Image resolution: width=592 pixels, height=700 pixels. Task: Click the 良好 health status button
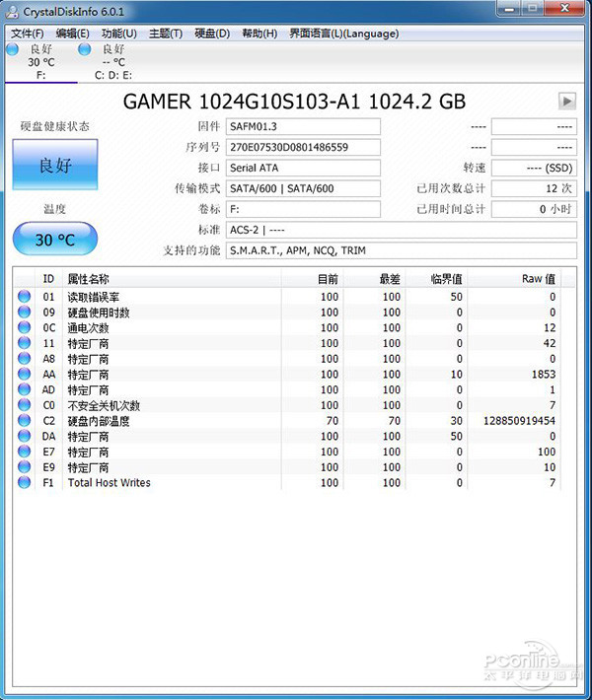(x=55, y=165)
